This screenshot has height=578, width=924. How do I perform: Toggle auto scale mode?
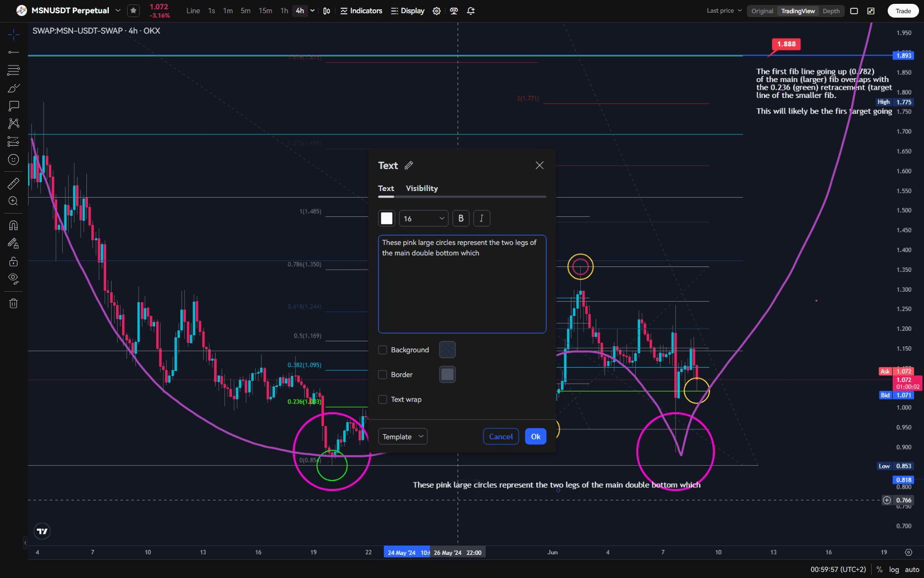[912, 570]
